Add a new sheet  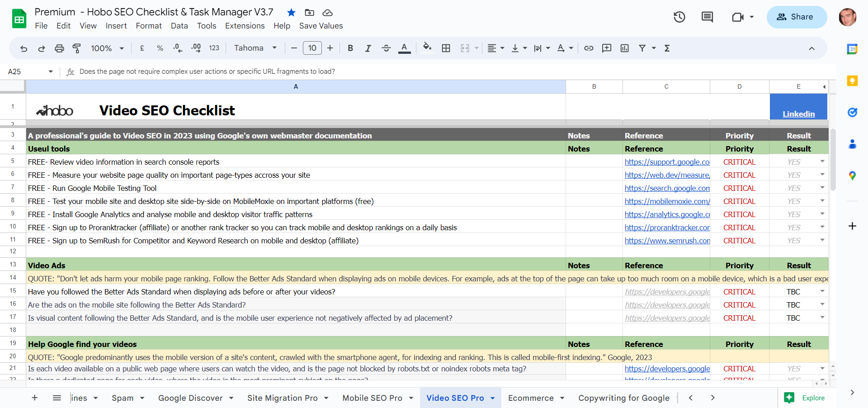point(35,398)
